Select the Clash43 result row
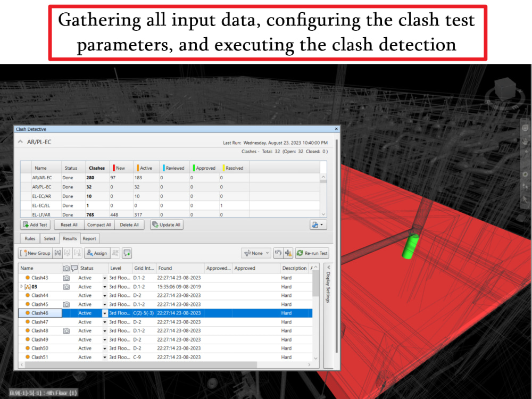Image resolution: width=532 pixels, height=399 pixels. pos(165,278)
